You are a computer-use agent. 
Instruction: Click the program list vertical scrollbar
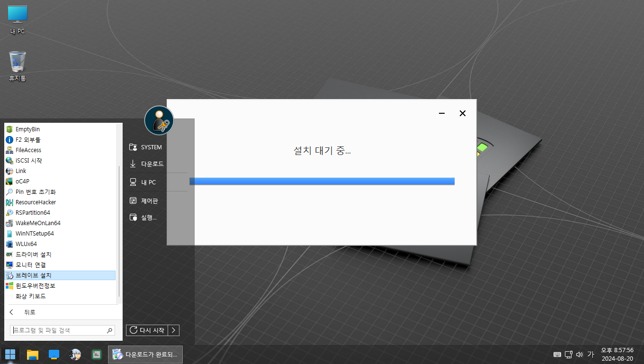[119, 232]
